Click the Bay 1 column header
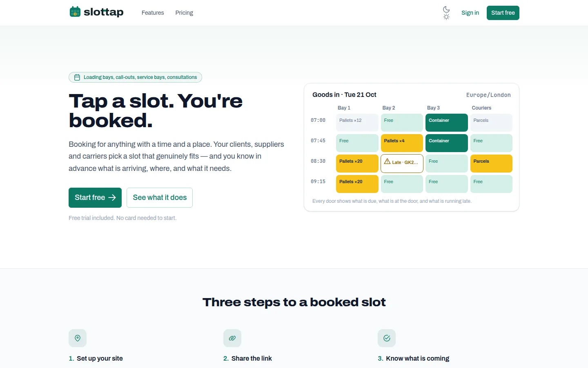The height and width of the screenshot is (368, 588). 344,108
